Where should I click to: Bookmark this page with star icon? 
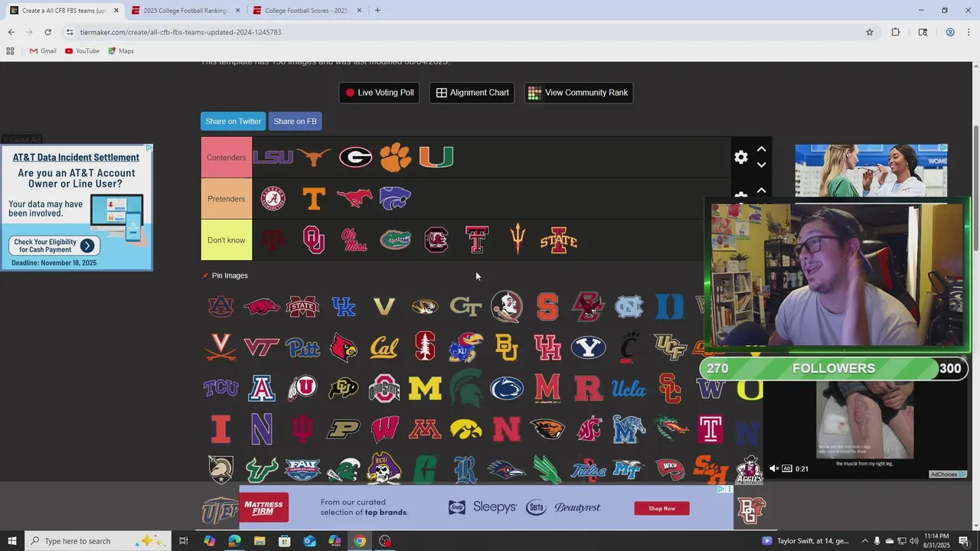[x=870, y=32]
